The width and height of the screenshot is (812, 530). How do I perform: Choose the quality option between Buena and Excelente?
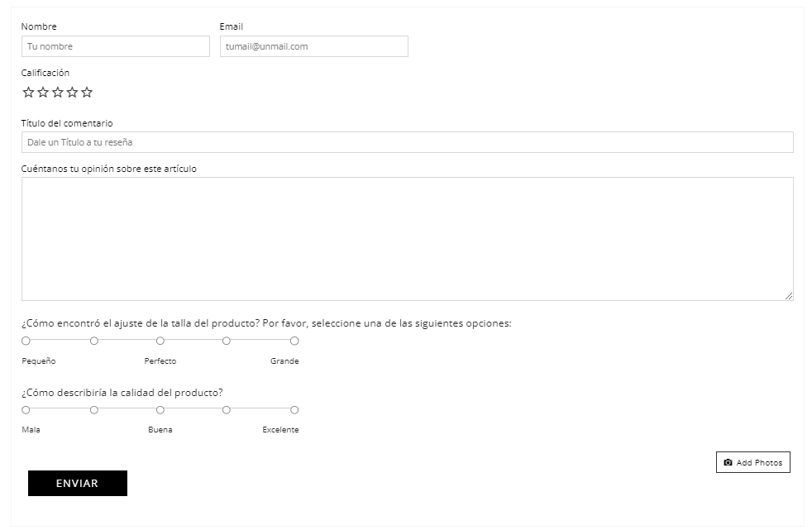pos(227,410)
